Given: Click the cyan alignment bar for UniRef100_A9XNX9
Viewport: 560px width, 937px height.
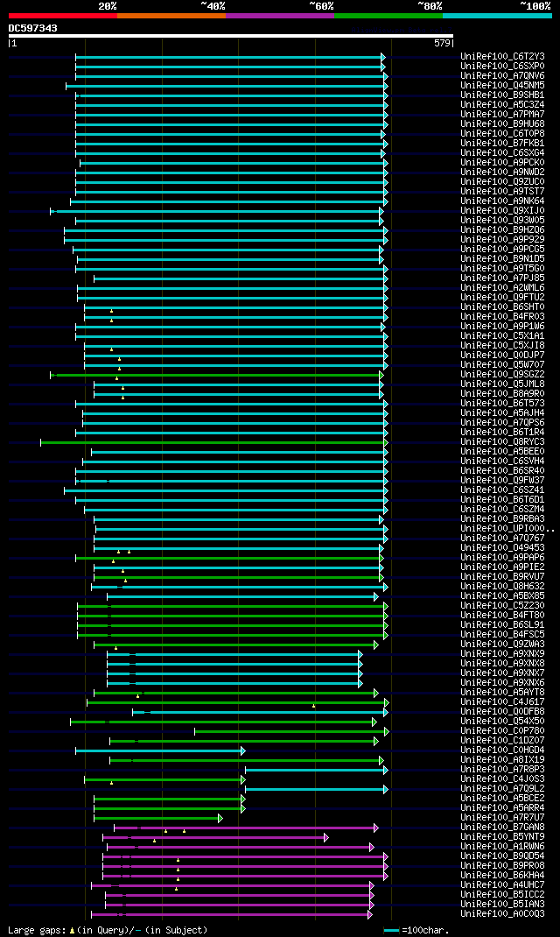Looking at the screenshot, I should pyautogui.click(x=234, y=654).
